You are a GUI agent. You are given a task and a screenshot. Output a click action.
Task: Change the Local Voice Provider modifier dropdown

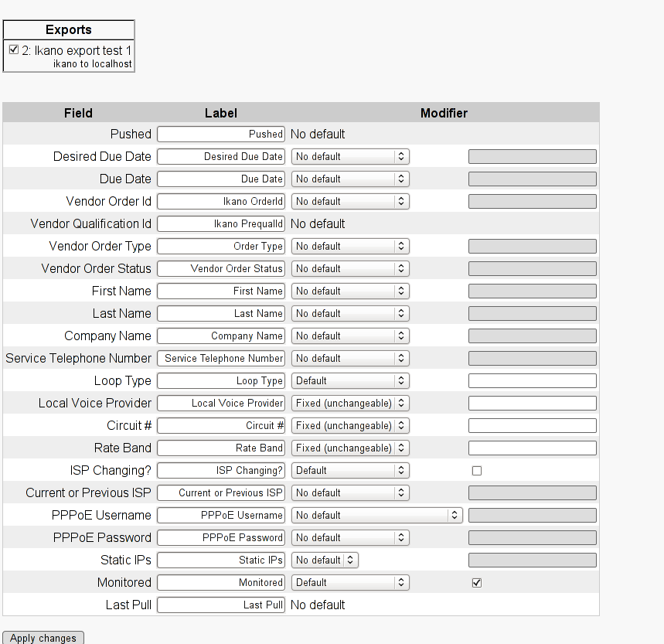(349, 404)
